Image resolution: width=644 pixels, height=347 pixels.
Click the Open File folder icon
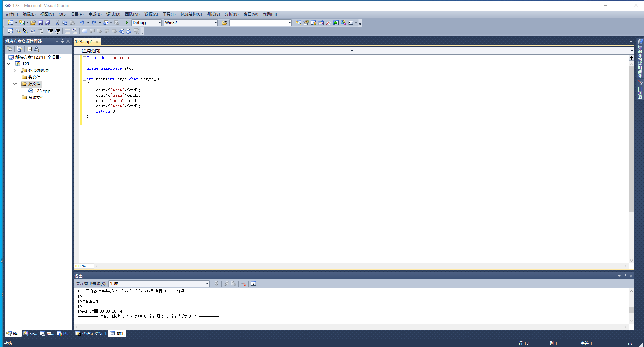click(33, 23)
